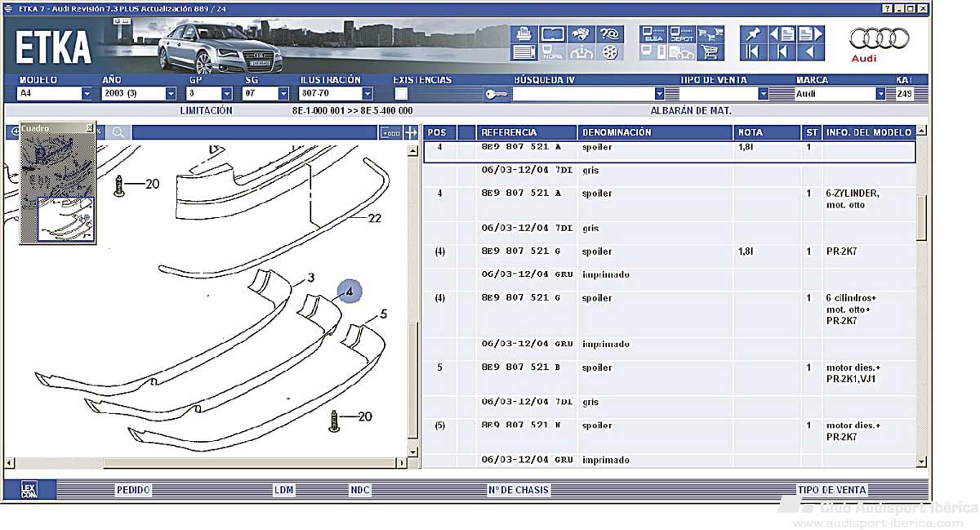This screenshot has width=980, height=530.
Task: Open the Marca dropdown showing Audi
Action: [880, 94]
